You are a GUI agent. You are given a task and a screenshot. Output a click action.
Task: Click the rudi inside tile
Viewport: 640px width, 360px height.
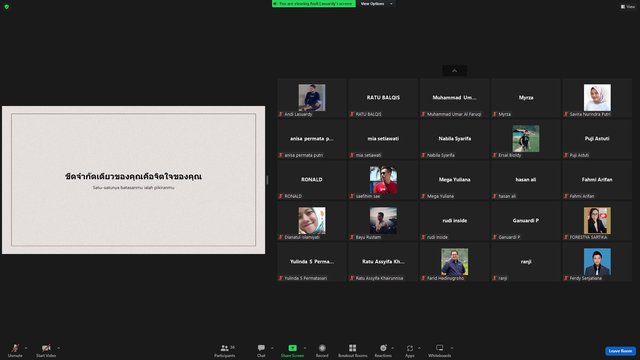[454, 221]
